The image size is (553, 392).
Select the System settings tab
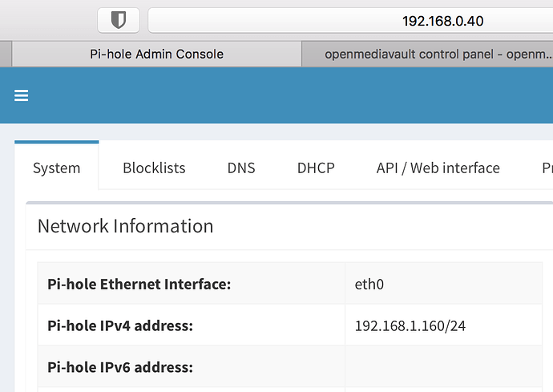coord(56,168)
